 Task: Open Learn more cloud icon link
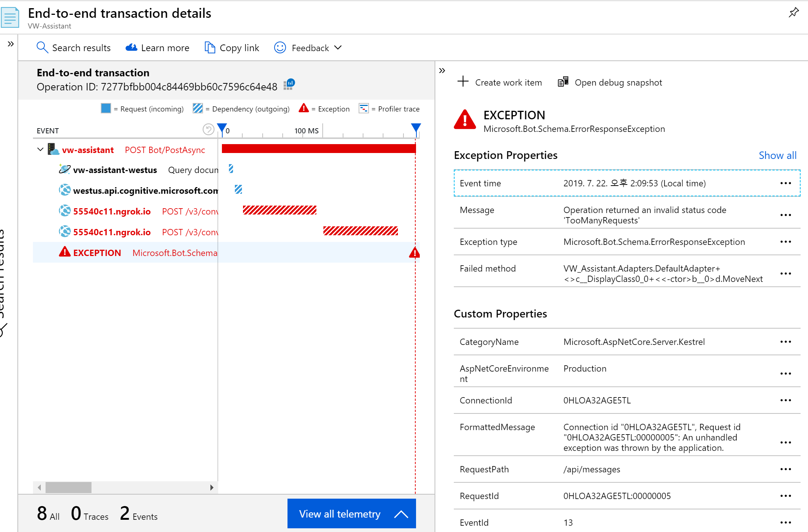[x=132, y=47]
